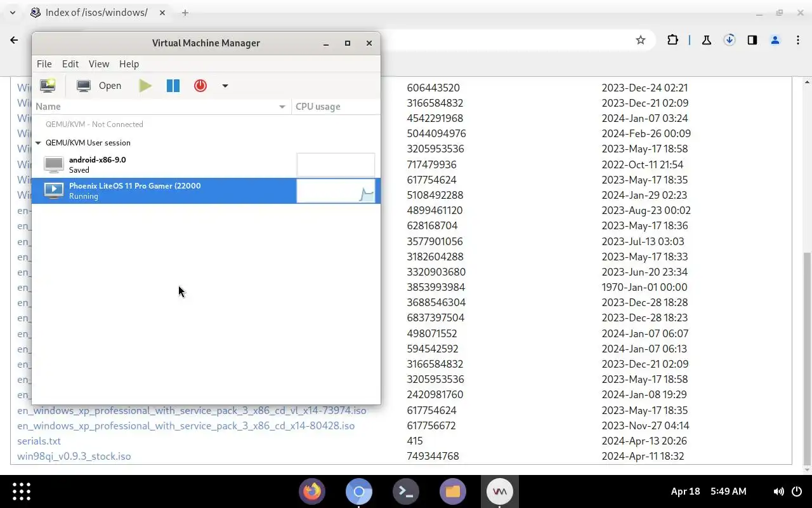Click the red Shut Down power icon

coord(200,86)
